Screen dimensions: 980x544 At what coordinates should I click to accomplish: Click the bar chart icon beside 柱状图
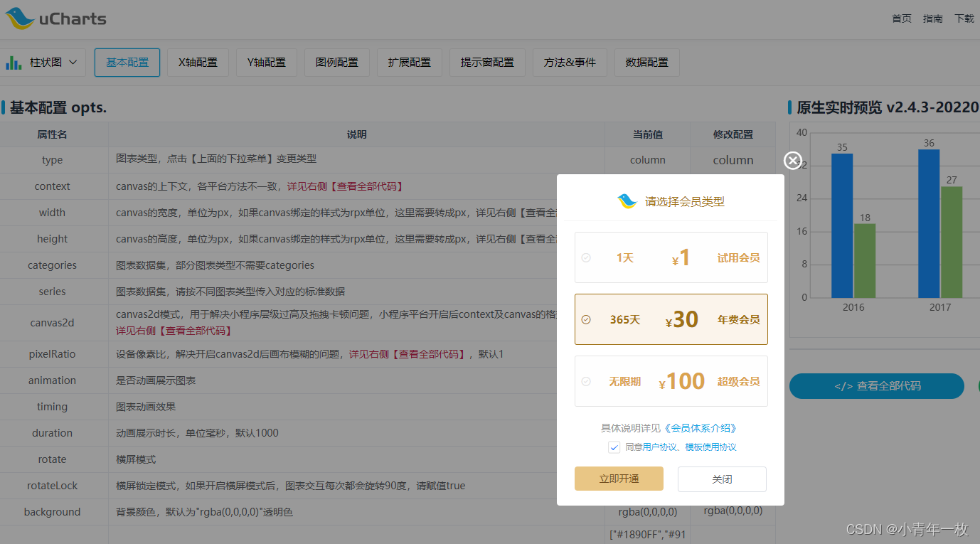click(x=14, y=63)
